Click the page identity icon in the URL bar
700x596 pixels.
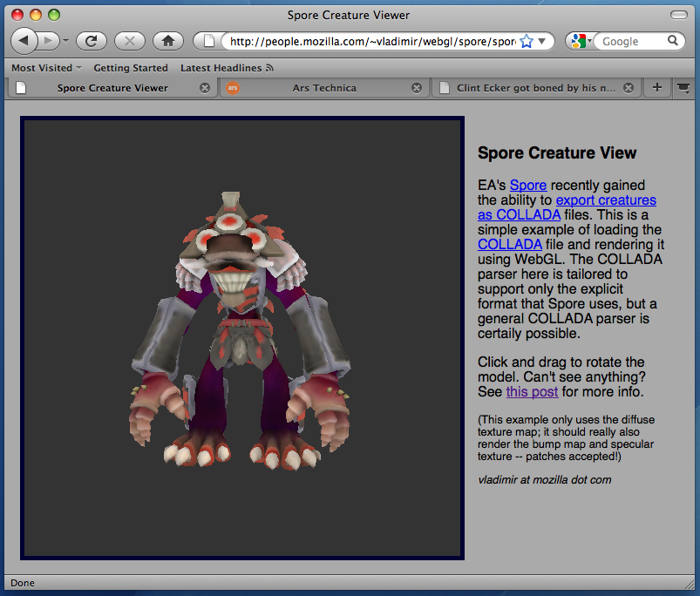click(208, 41)
